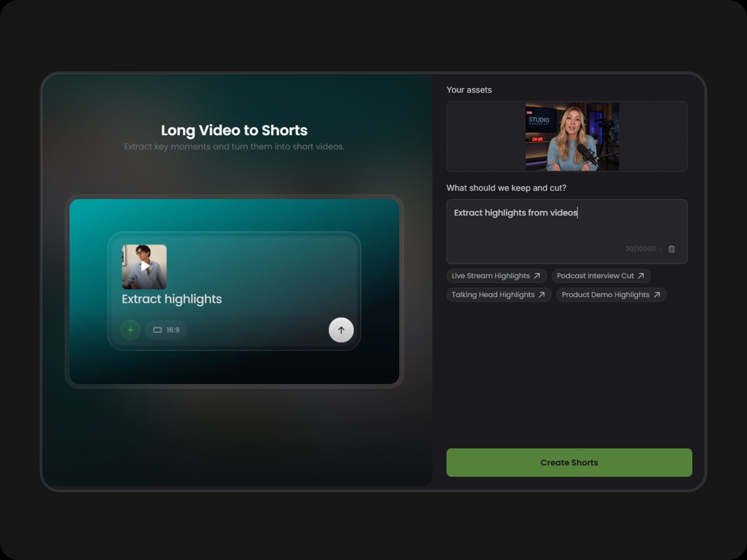
Task: Open the 16:9 aspect ratio selector
Action: pos(166,330)
